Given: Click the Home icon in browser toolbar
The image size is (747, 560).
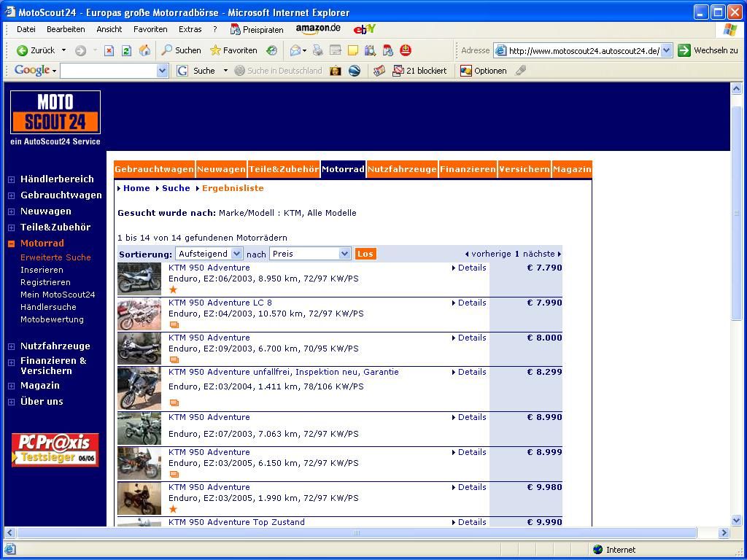Looking at the screenshot, I should (144, 50).
